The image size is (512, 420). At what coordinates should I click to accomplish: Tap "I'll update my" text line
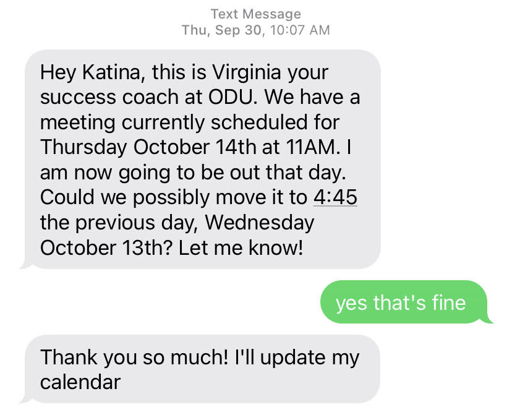[x=297, y=357]
